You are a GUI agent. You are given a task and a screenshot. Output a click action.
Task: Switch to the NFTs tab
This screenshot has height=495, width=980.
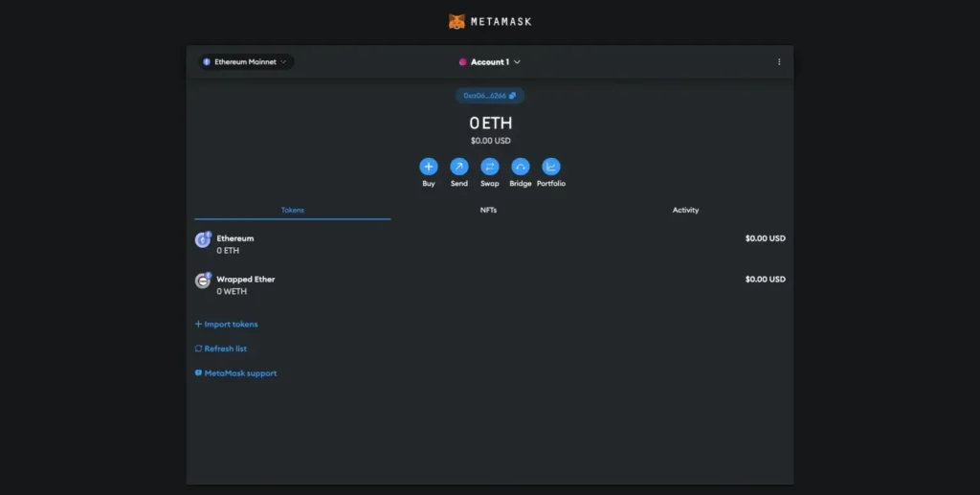pos(488,211)
